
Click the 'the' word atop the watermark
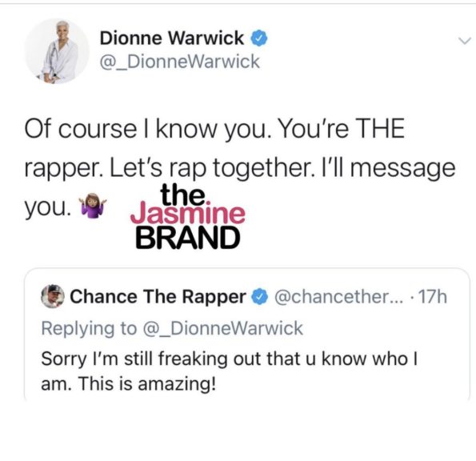[183, 194]
